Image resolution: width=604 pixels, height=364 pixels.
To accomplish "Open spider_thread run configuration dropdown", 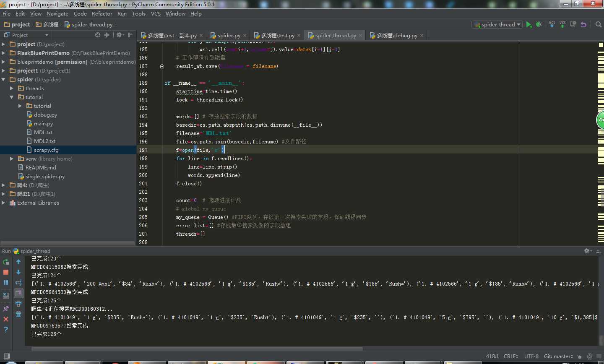I will tap(497, 25).
